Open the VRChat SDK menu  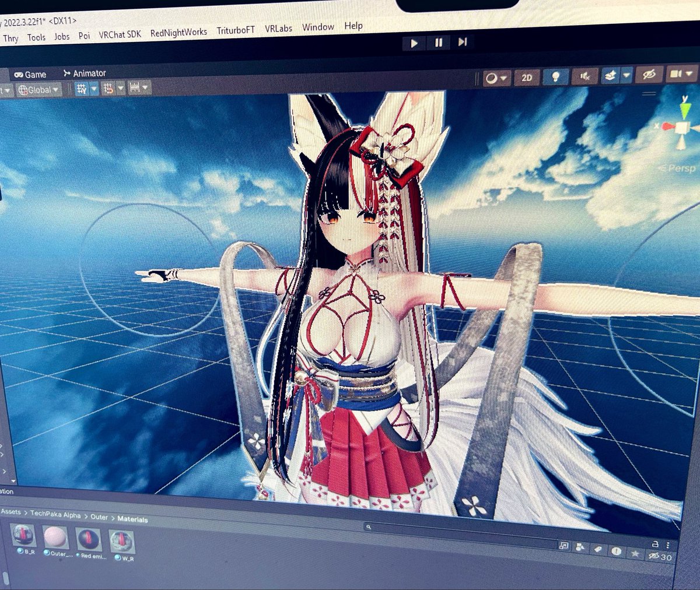(x=120, y=34)
